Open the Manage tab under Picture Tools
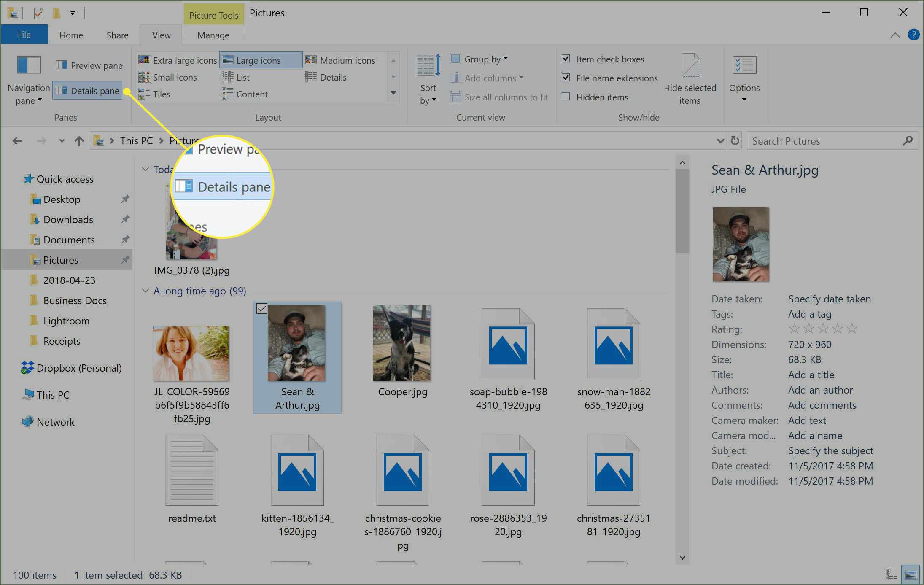Screen dimensions: 924x585 click(x=213, y=35)
